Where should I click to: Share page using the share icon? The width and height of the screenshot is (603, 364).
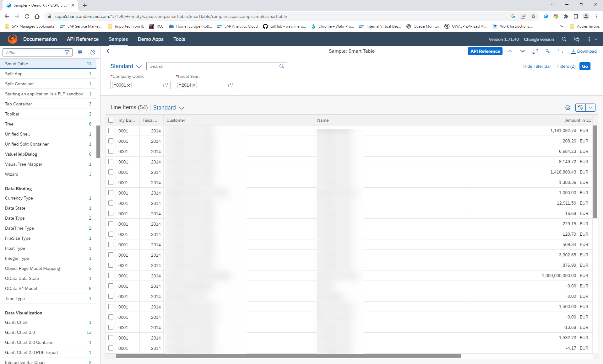(x=523, y=16)
